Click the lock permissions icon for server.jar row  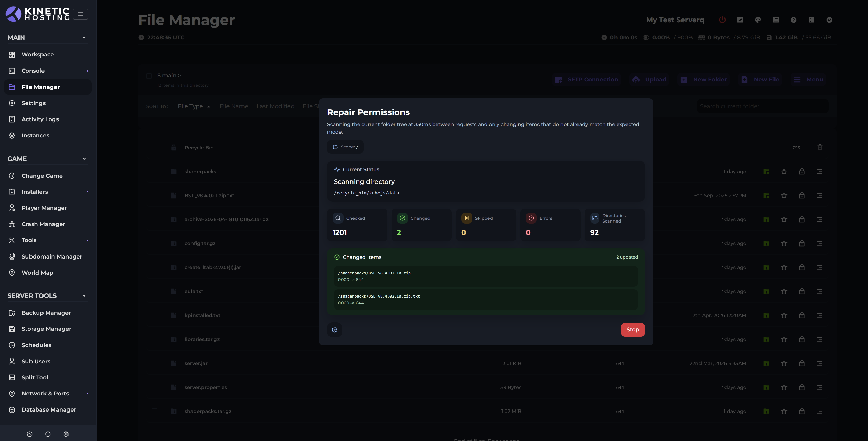(x=802, y=363)
